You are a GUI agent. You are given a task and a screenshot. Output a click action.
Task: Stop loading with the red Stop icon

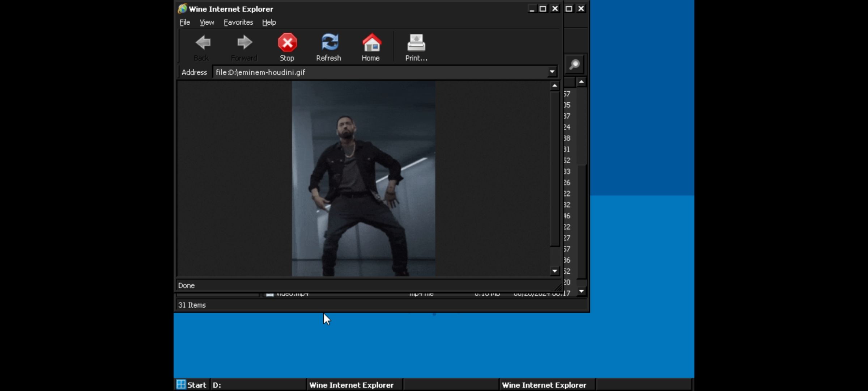(287, 43)
